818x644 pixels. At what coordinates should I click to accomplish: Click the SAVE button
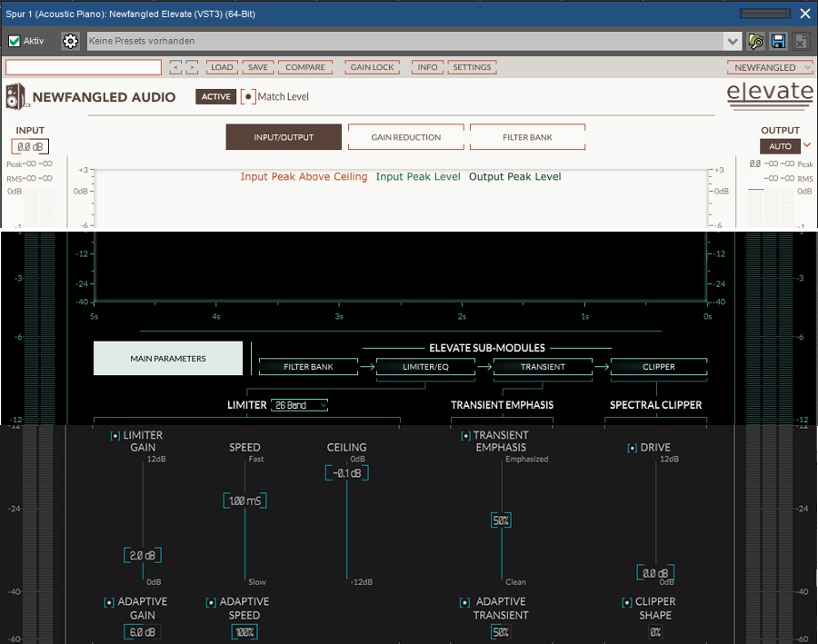coord(258,67)
